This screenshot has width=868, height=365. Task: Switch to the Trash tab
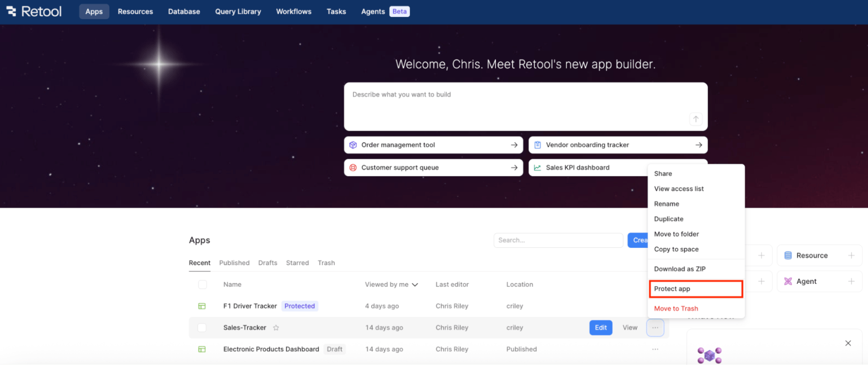pyautogui.click(x=326, y=263)
